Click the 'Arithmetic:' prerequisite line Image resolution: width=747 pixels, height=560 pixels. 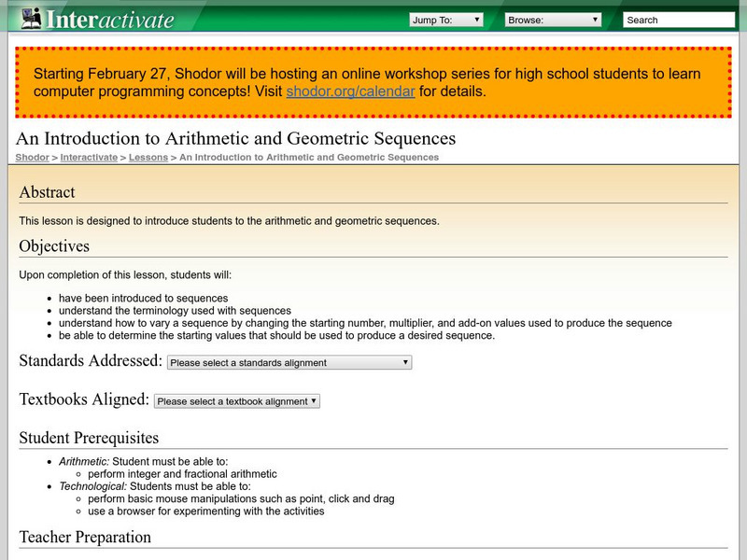coord(144,461)
